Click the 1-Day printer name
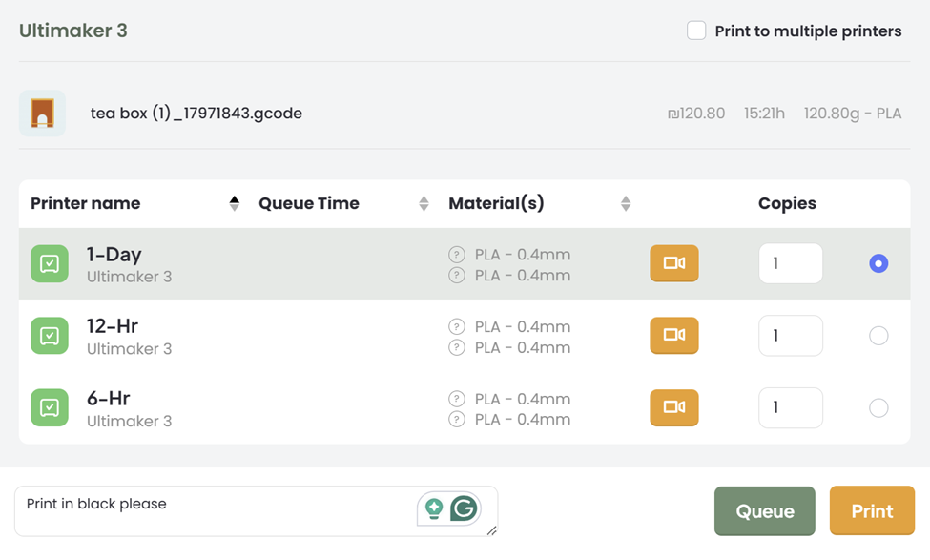Viewport: 930px width, 560px height. pyautogui.click(x=114, y=255)
